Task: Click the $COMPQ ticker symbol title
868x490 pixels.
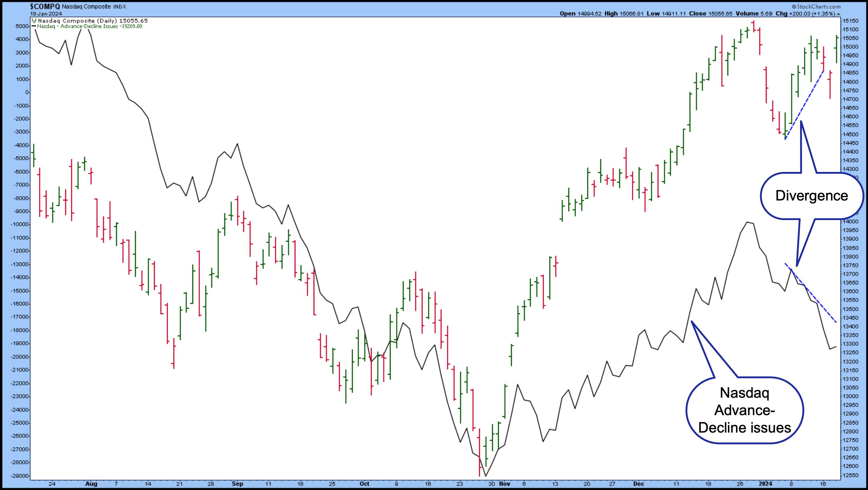Action: point(45,6)
